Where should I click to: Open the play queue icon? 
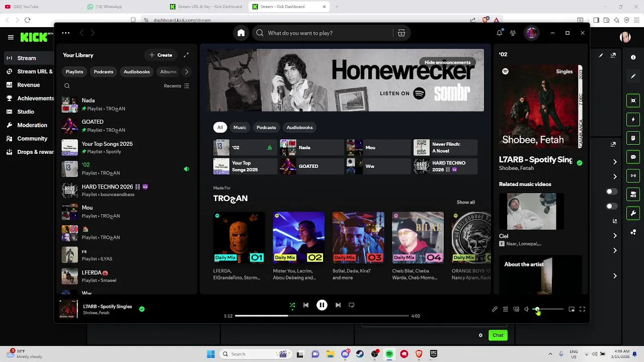click(x=505, y=310)
